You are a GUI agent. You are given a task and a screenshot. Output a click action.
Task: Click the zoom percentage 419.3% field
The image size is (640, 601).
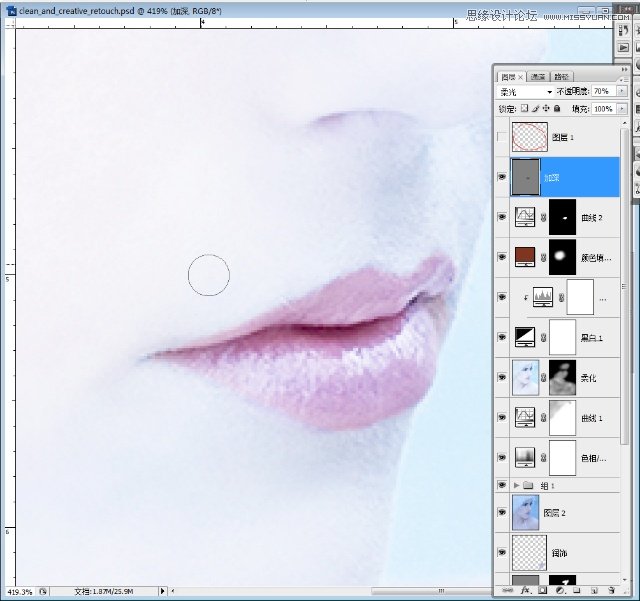pos(20,591)
